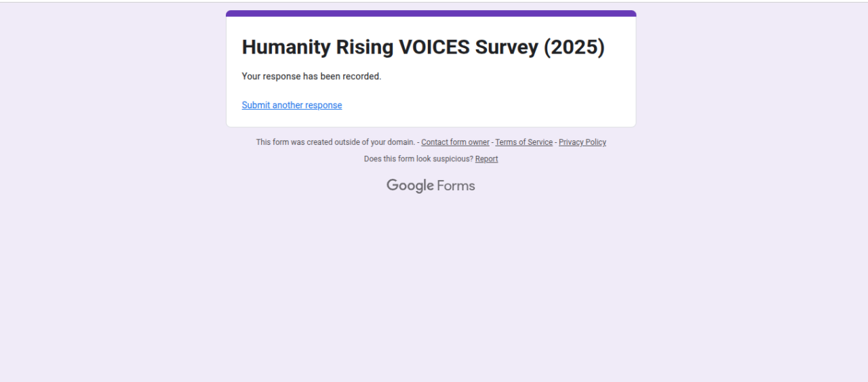868x382 pixels.
Task: Click the 'created outside of your domain' notice
Action: 335,142
